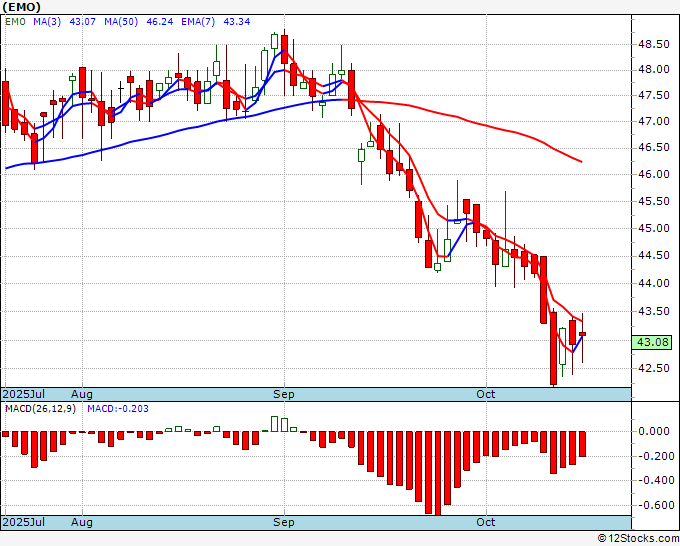This screenshot has width=680, height=546.
Task: Click the 44.50 price axis label
Action: point(654,256)
